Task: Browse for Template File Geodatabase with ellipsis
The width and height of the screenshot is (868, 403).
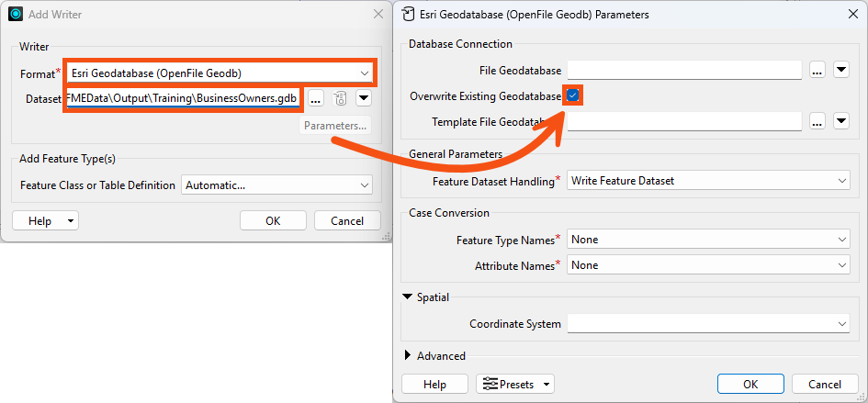Action: [817, 121]
